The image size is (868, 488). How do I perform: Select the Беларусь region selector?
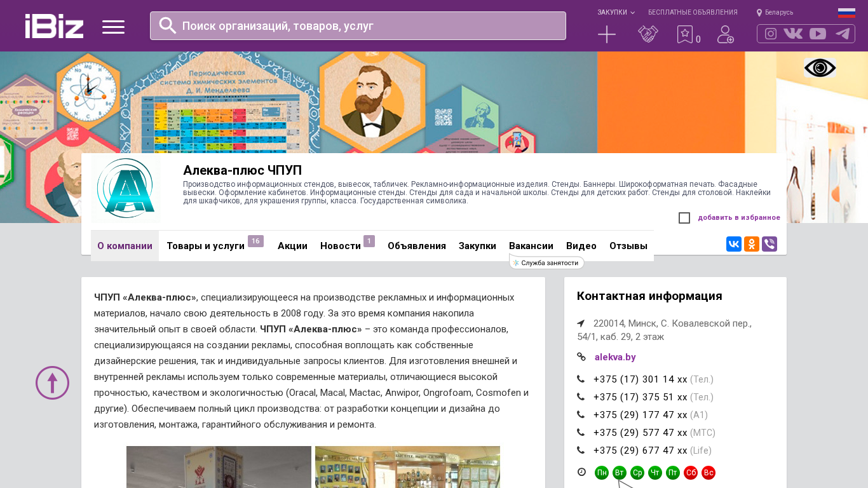point(775,13)
